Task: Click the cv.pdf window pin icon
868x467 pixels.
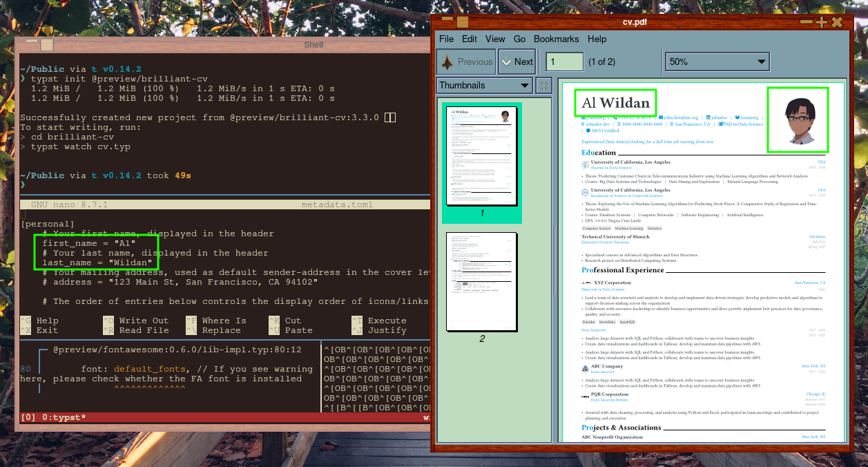Action: coord(462,22)
